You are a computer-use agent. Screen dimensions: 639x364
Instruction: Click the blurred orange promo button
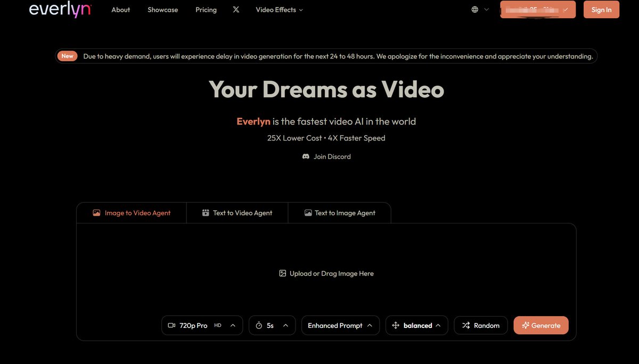538,10
